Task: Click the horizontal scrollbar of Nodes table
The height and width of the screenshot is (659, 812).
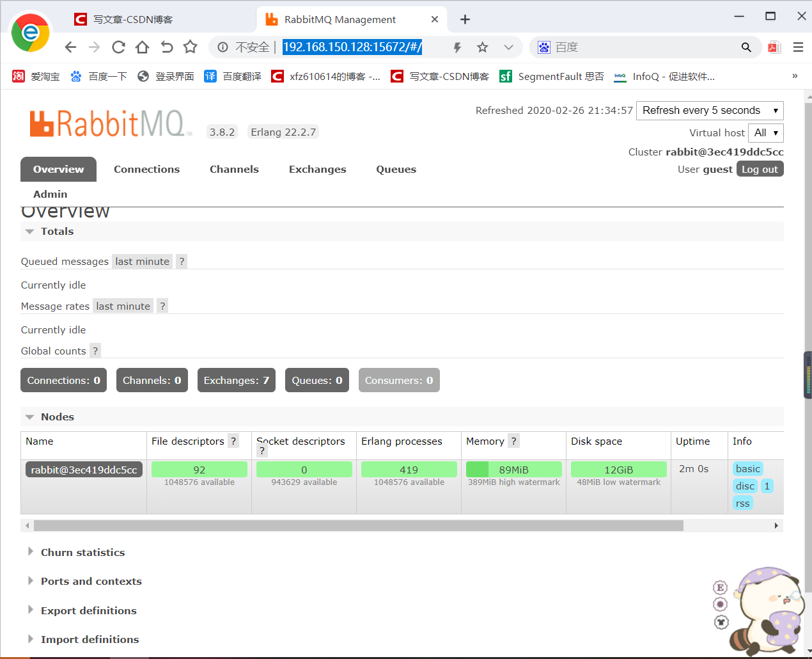Action: (359, 525)
